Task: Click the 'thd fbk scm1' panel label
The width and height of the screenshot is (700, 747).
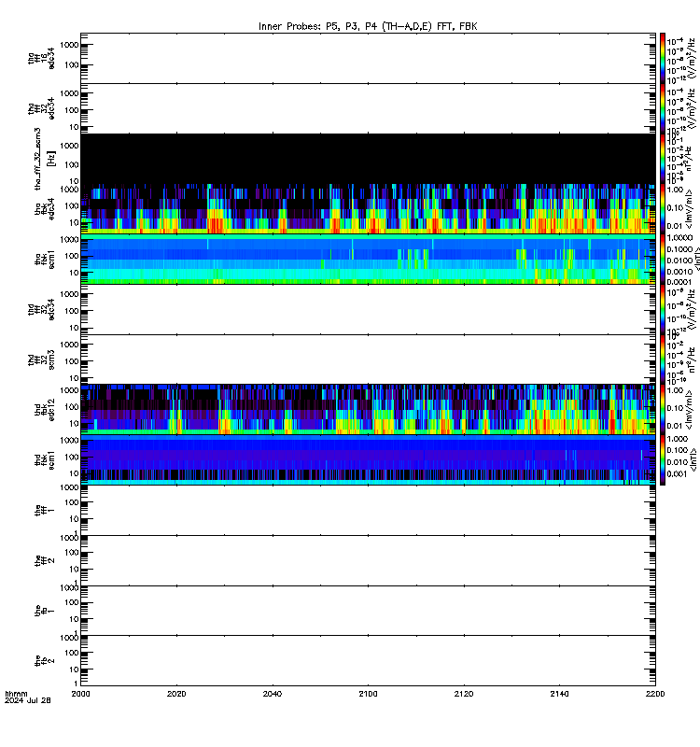Action: 45,460
